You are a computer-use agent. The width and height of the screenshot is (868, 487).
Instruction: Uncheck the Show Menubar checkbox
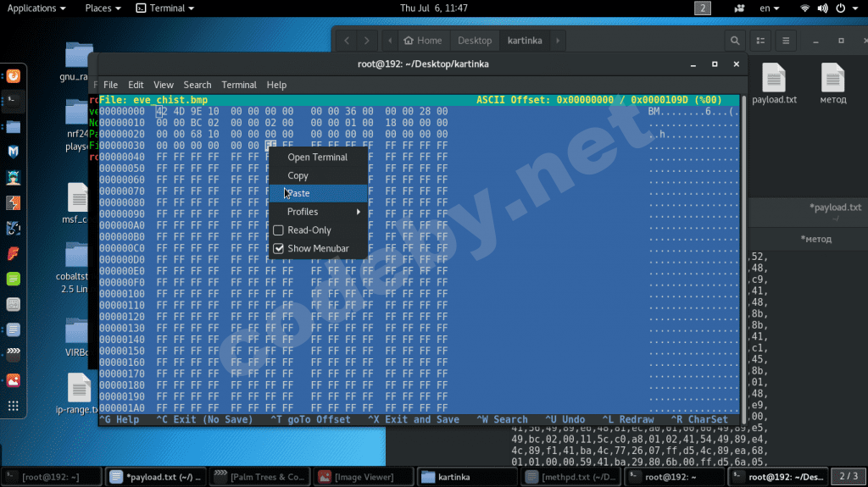tap(278, 248)
